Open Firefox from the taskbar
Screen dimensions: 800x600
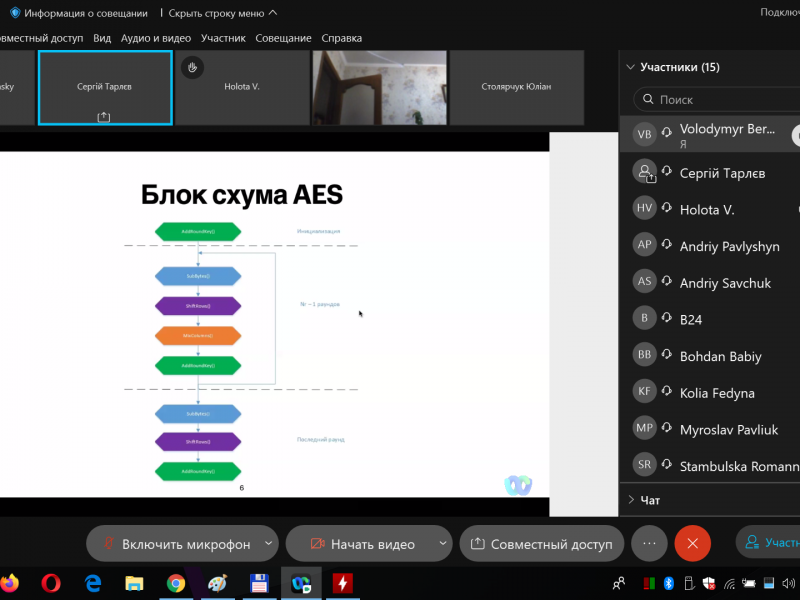click(x=11, y=582)
